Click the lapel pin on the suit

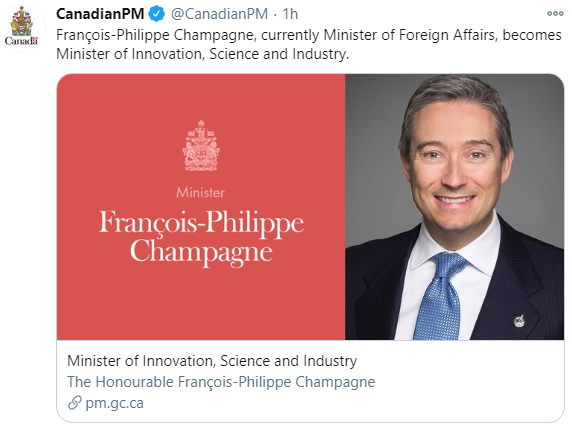[519, 321]
